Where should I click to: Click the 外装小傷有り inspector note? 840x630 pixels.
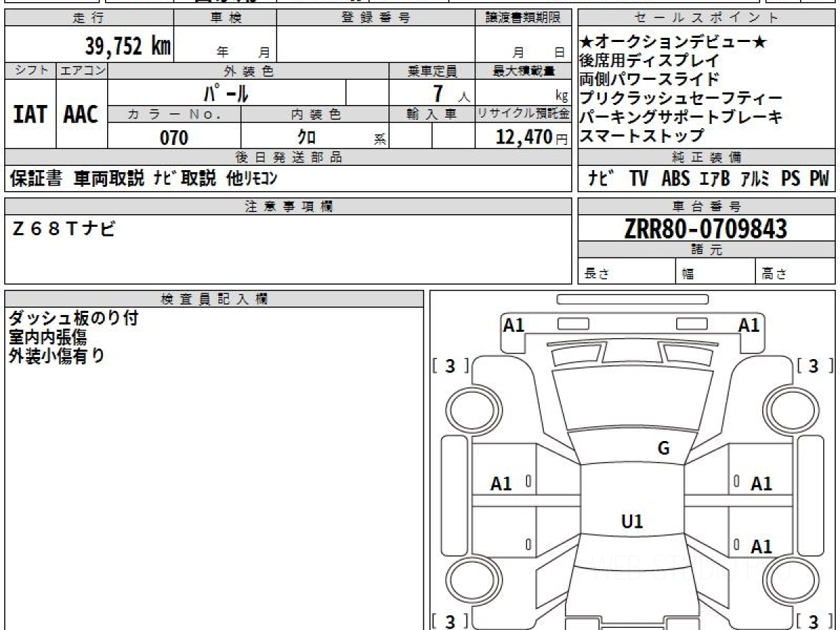(56, 356)
